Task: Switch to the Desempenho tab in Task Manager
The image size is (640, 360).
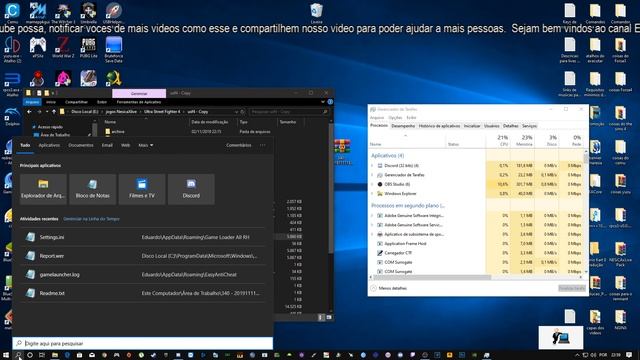Action: pos(403,126)
